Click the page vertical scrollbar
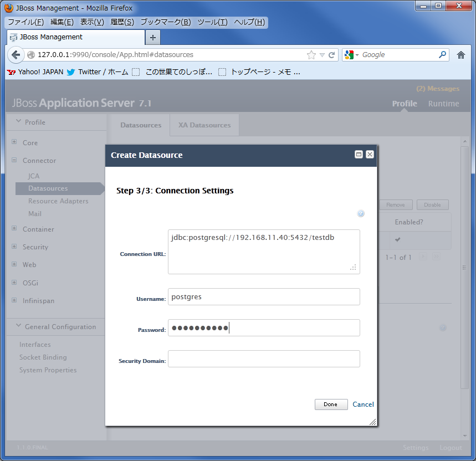 tap(464, 267)
